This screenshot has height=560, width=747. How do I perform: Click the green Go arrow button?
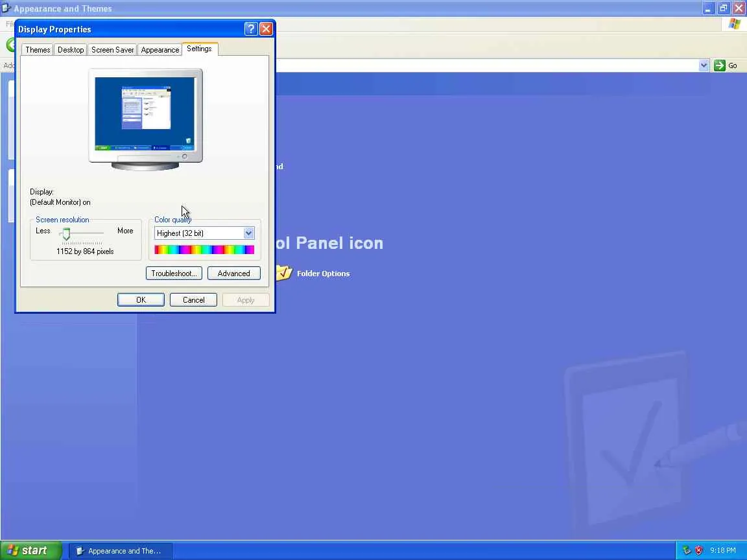[x=720, y=65]
